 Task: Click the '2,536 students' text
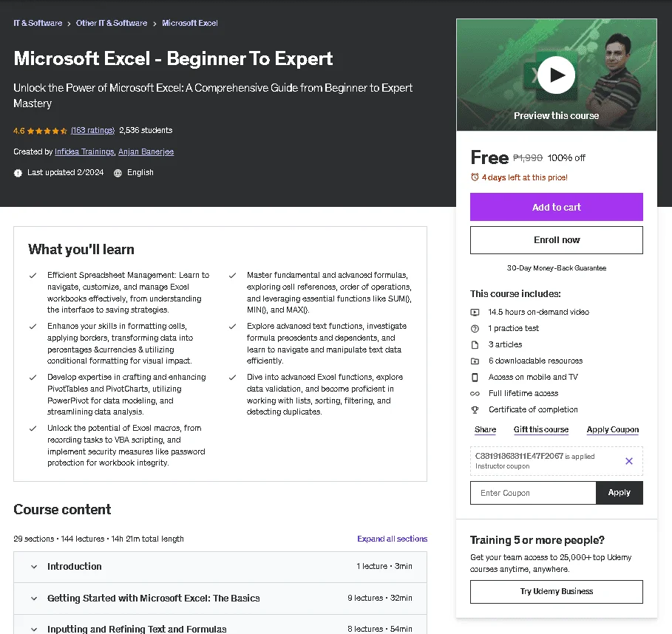coord(146,130)
